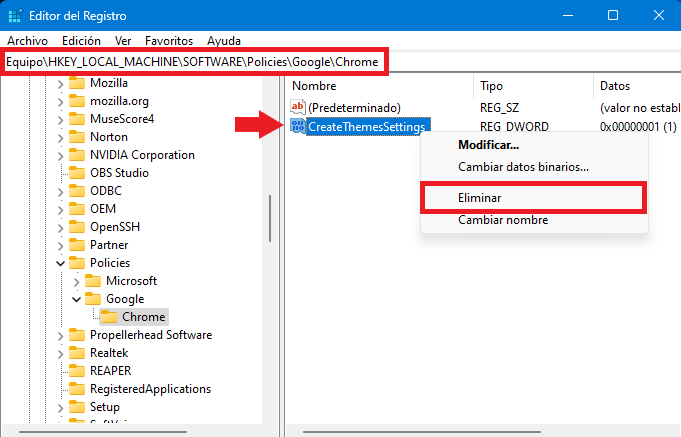Choose Modificar... in context menu
This screenshot has height=437, width=681.
[x=534, y=145]
